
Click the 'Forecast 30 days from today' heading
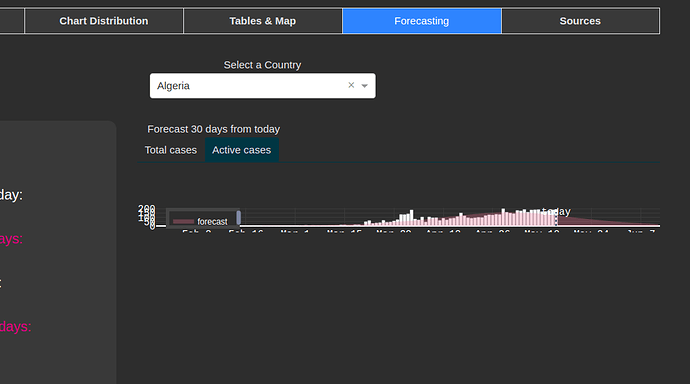click(x=213, y=129)
